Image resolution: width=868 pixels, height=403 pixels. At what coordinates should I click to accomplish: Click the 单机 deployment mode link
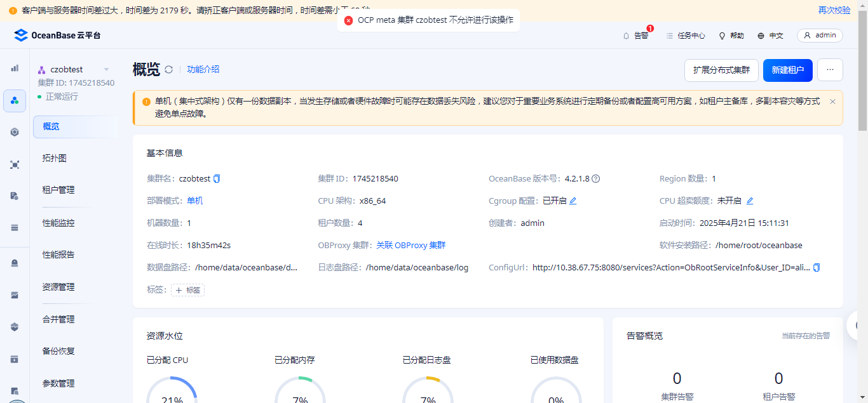[195, 201]
